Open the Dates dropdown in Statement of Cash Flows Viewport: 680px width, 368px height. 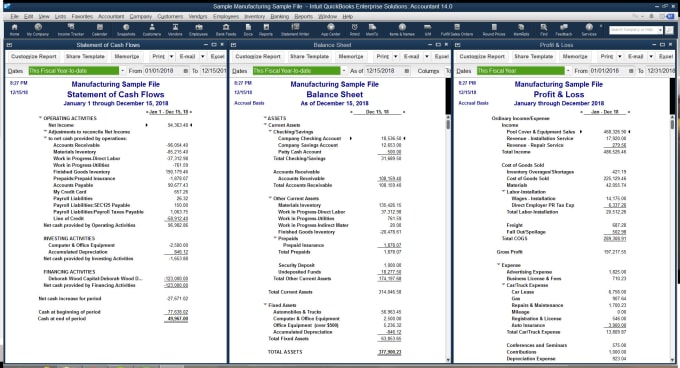click(123, 71)
